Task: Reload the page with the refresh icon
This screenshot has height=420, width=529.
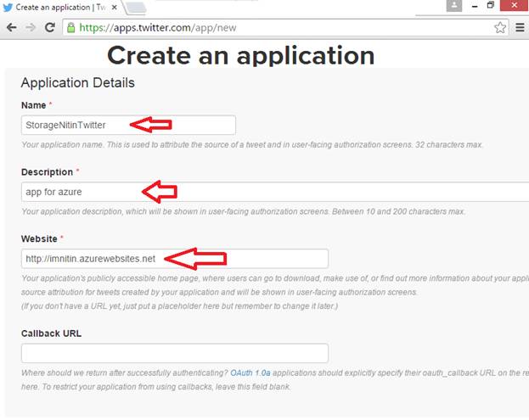Action: (x=50, y=27)
